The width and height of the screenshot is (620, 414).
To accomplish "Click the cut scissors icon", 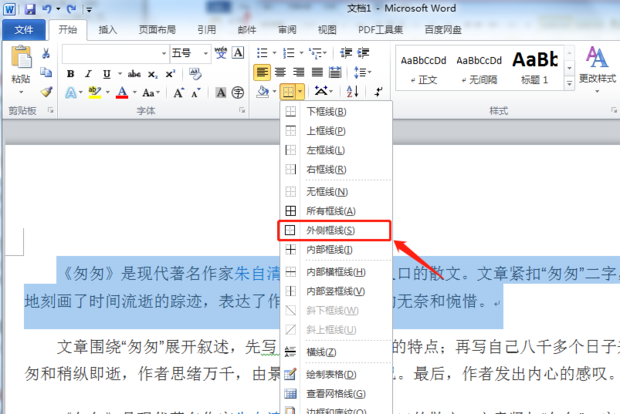I will pos(46,53).
